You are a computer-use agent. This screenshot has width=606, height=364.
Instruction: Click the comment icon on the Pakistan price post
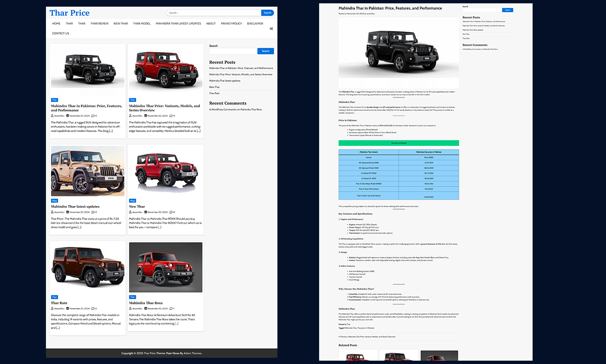point(92,115)
